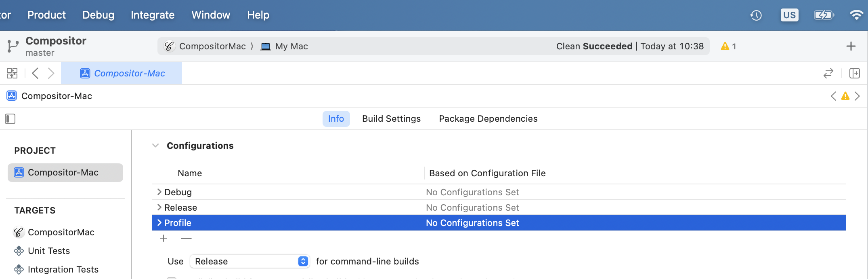
Task: Open the related items grid icon
Action: click(x=12, y=73)
